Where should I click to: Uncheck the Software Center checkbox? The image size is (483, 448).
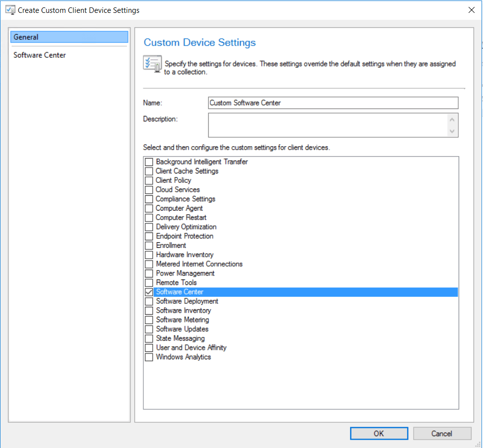pos(149,292)
